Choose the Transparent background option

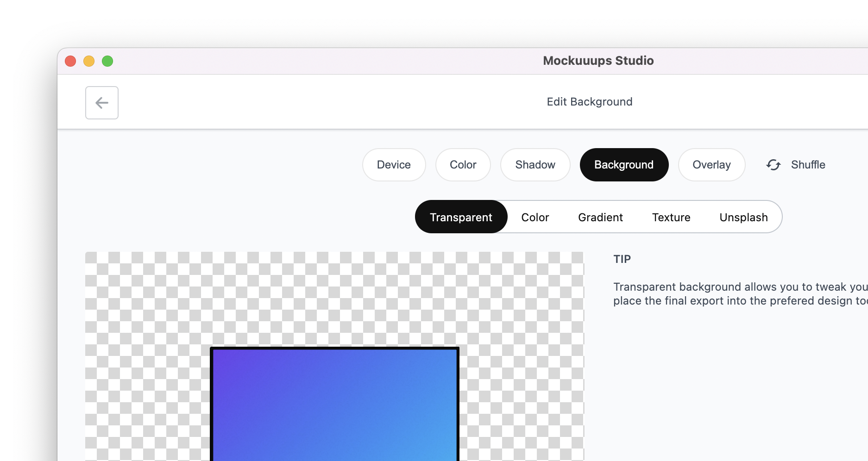pyautogui.click(x=461, y=217)
